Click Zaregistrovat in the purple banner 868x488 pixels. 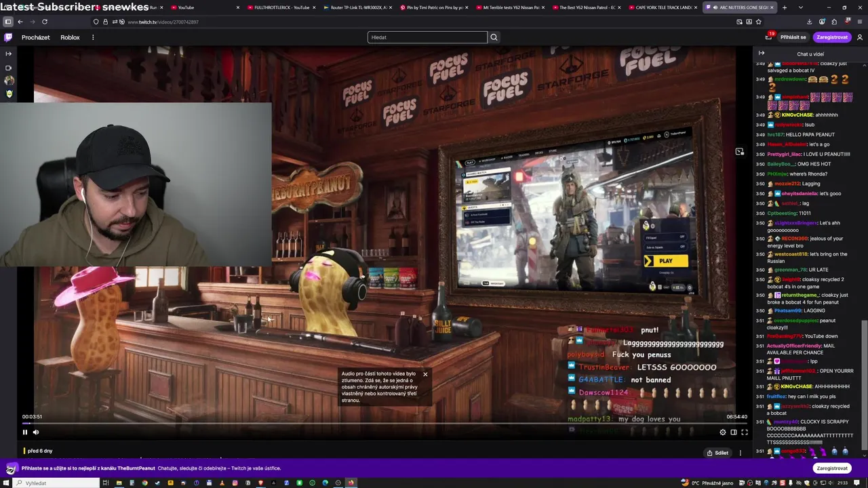pyautogui.click(x=832, y=468)
